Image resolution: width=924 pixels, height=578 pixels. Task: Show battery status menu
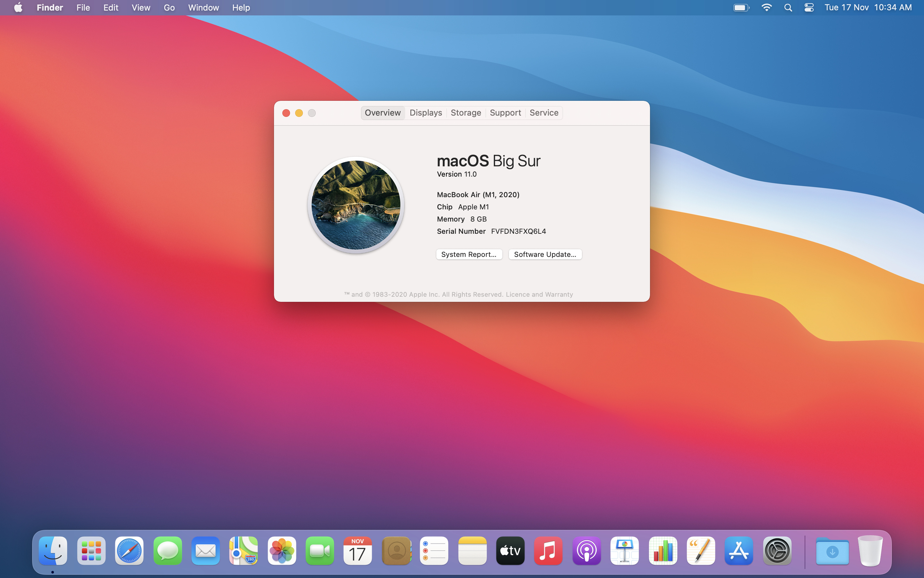click(x=741, y=8)
